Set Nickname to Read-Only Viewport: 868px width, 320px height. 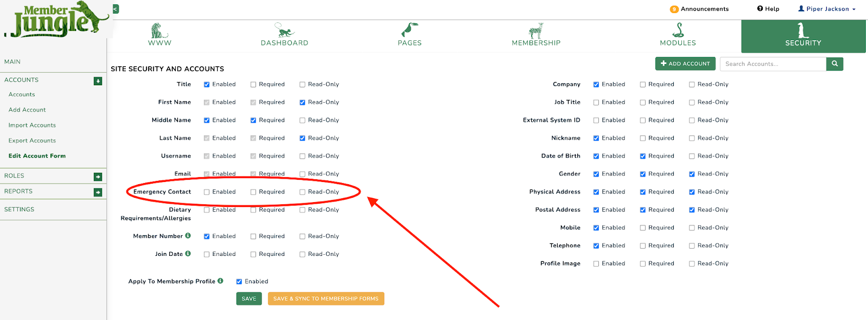click(692, 138)
